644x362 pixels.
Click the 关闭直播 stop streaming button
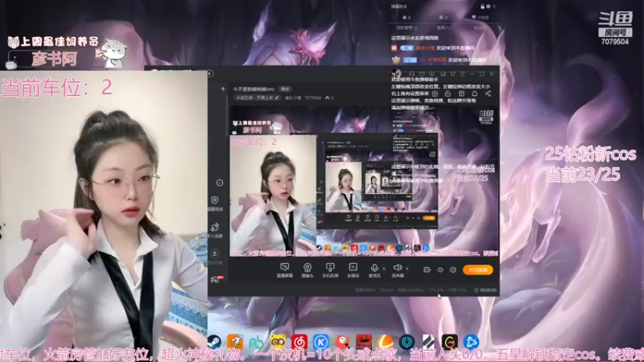(x=477, y=269)
